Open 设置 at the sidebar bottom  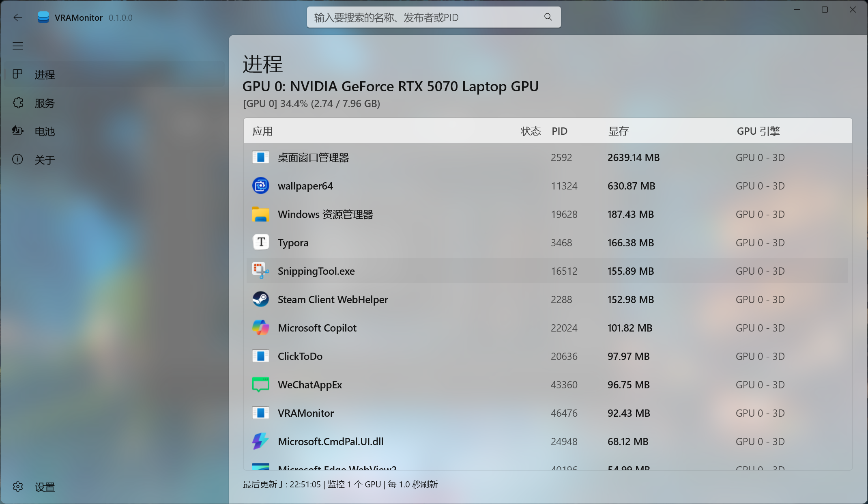[45, 487]
